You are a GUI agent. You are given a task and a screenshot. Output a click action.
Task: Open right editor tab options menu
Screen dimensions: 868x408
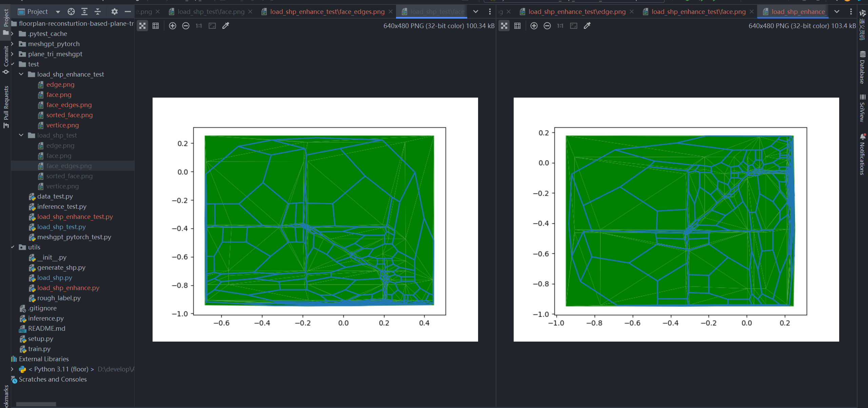coord(851,12)
